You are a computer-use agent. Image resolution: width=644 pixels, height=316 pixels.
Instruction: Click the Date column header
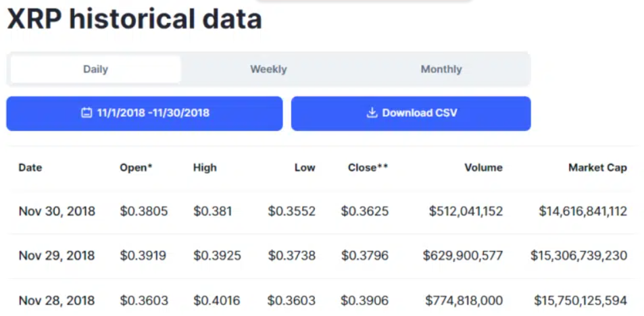click(x=30, y=167)
